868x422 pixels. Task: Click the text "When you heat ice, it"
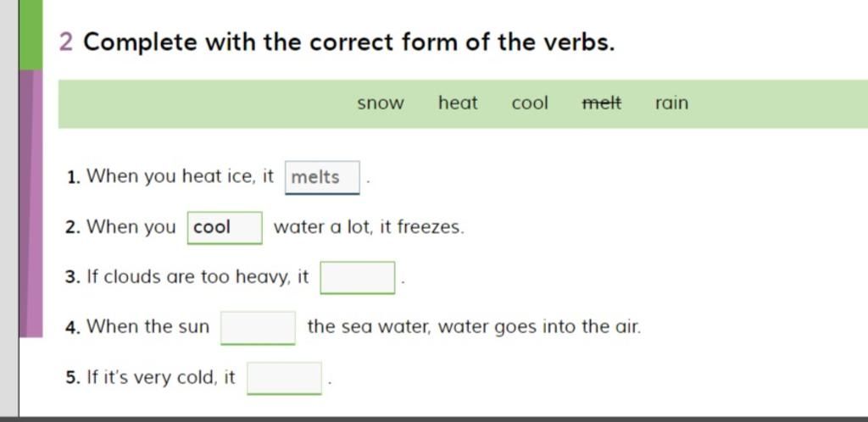pyautogui.click(x=181, y=176)
